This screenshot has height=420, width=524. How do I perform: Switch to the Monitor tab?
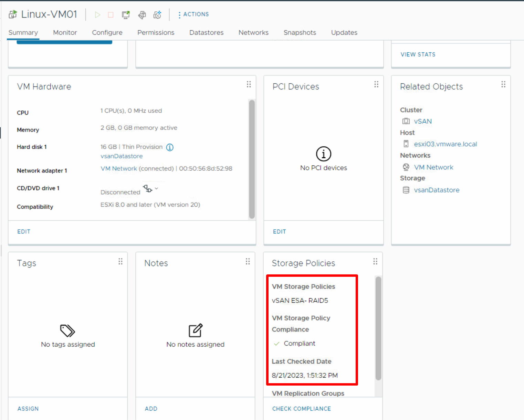pyautogui.click(x=65, y=32)
